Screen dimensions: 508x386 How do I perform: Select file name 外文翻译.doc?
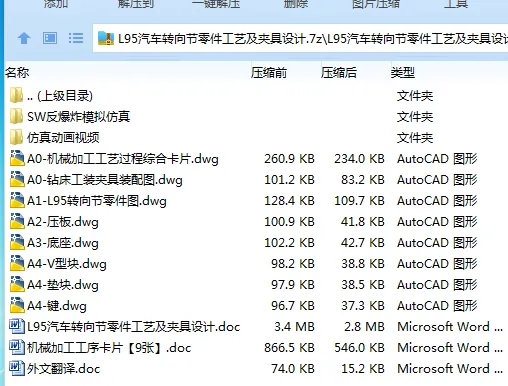point(63,369)
